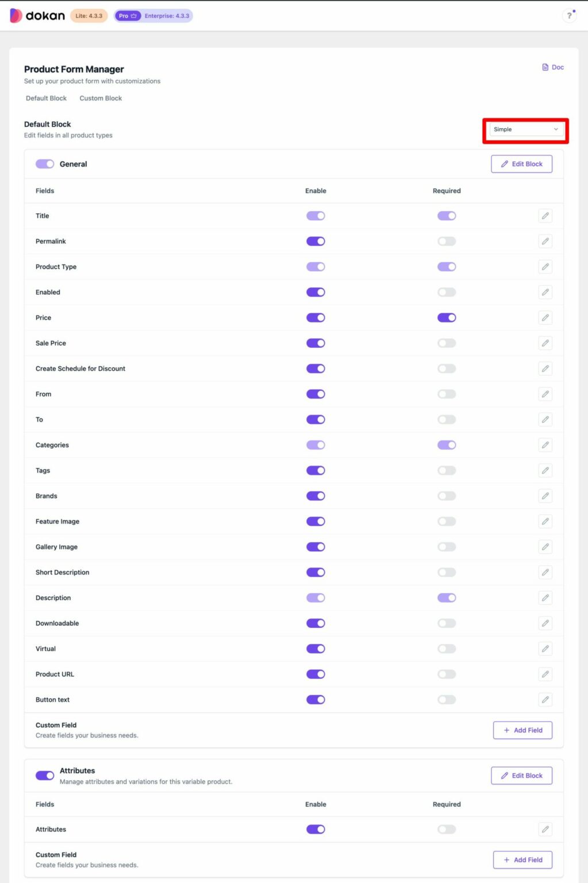The height and width of the screenshot is (883, 588).
Task: Edit the Price field using pencil icon
Action: pyautogui.click(x=545, y=317)
